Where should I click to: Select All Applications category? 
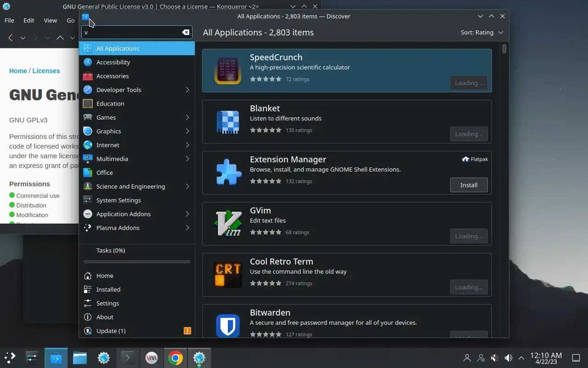click(x=137, y=48)
